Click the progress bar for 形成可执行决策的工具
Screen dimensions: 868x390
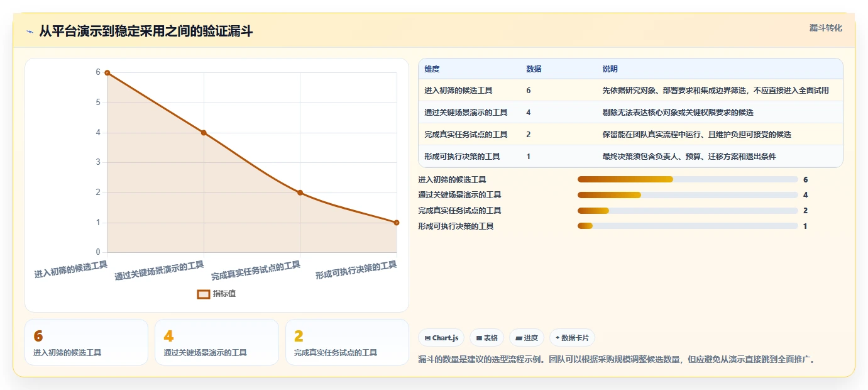click(688, 226)
